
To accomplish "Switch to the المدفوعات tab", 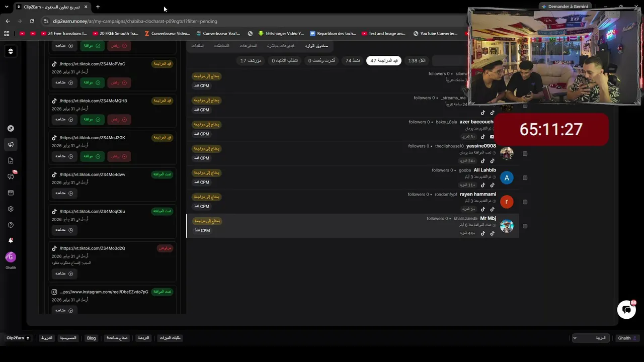I will tap(248, 46).
